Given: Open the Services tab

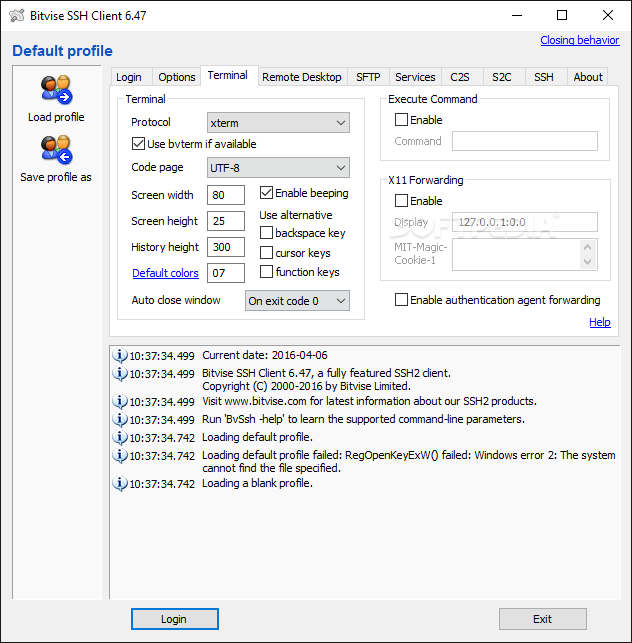Looking at the screenshot, I should 415,77.
